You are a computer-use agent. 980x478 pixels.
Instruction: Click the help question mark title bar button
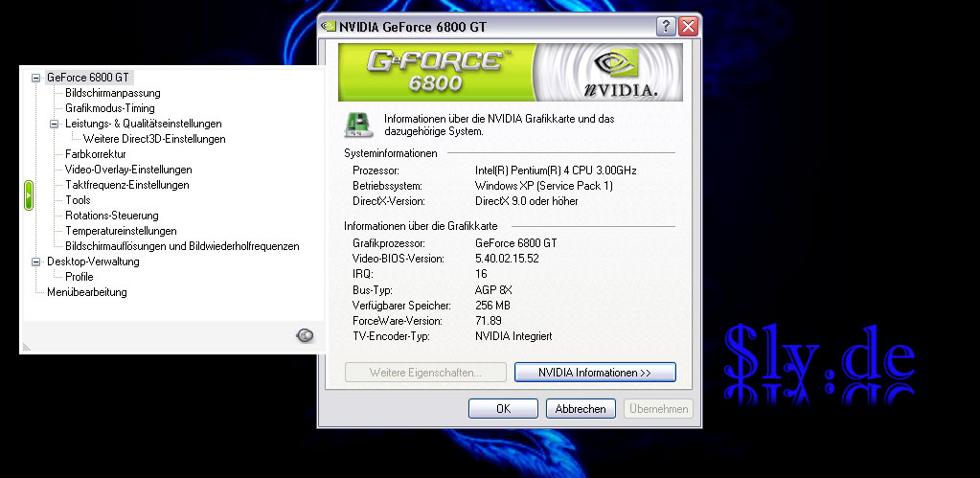tap(666, 26)
